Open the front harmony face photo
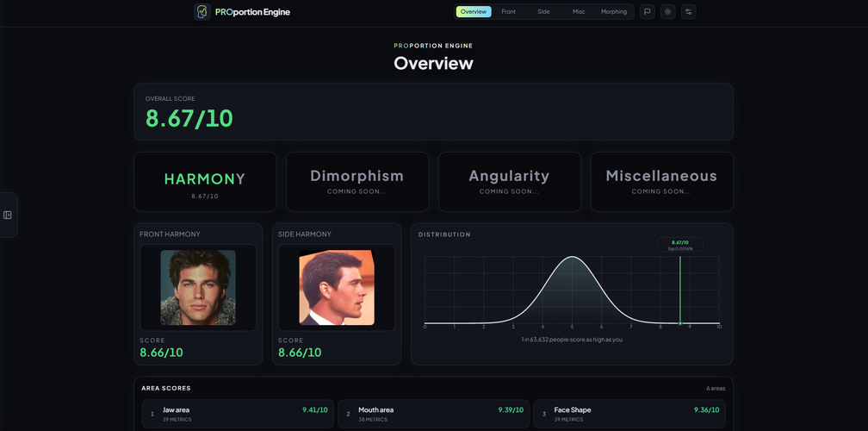Image resolution: width=868 pixels, height=431 pixels. coord(198,288)
